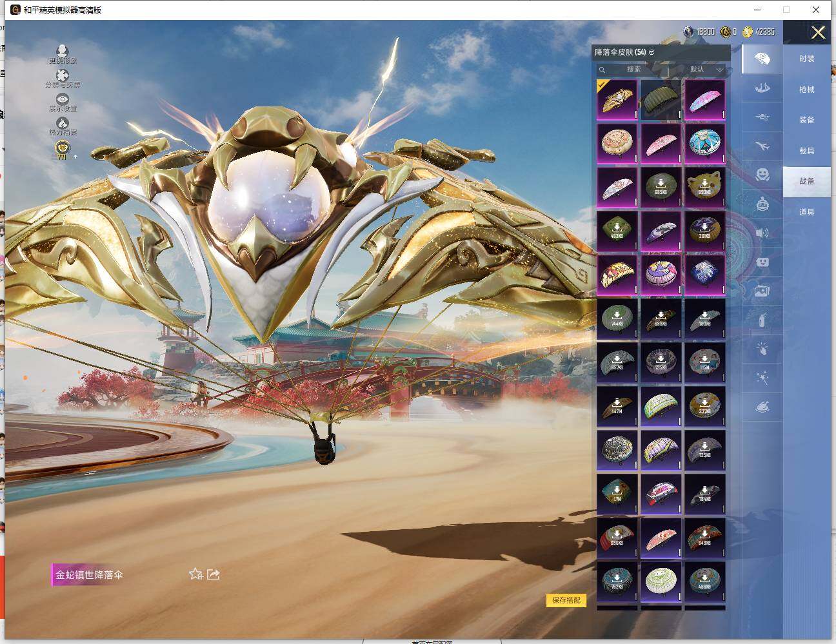
Task: Select the drone category icon
Action: (762, 117)
